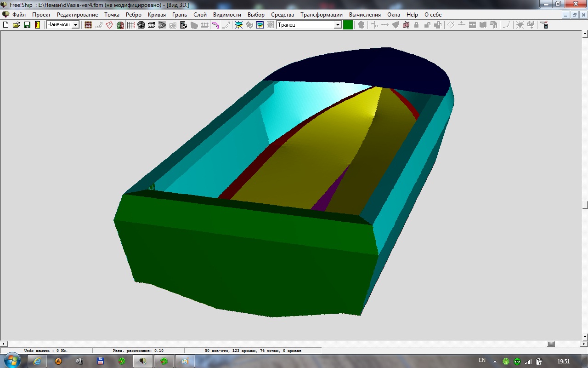Click the exit door icon in toolbar
The width and height of the screenshot is (588, 368).
click(x=37, y=25)
